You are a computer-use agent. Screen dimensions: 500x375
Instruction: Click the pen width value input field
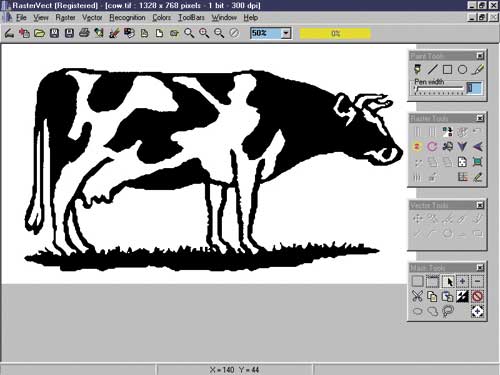[474, 88]
